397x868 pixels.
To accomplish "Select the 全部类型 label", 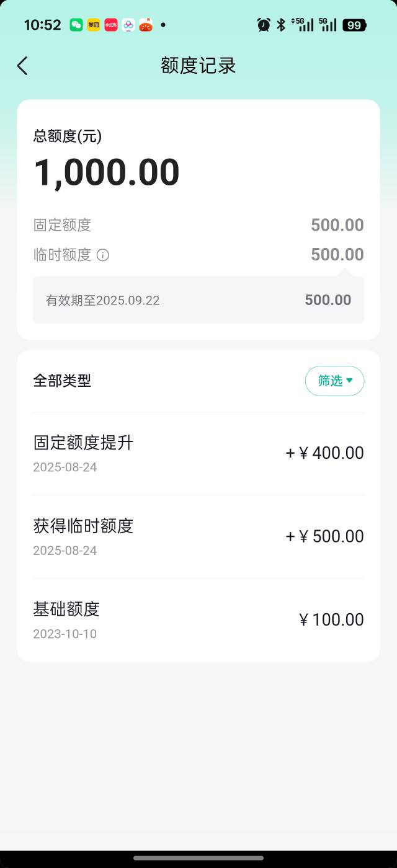I will coord(62,381).
